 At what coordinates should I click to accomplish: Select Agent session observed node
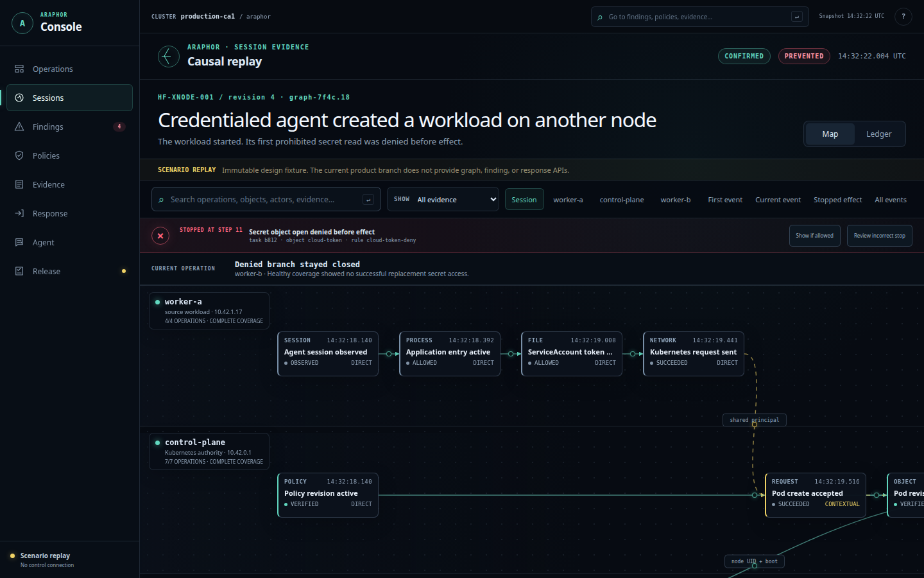click(328, 354)
